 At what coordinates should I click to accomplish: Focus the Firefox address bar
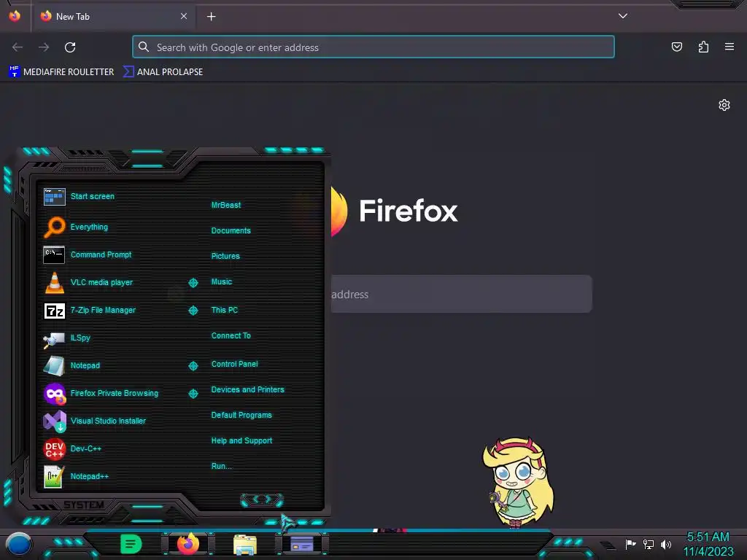pos(373,47)
